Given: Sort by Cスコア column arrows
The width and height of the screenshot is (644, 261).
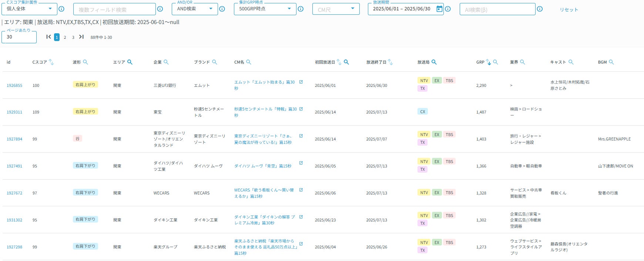Looking at the screenshot, I should pos(51,62).
